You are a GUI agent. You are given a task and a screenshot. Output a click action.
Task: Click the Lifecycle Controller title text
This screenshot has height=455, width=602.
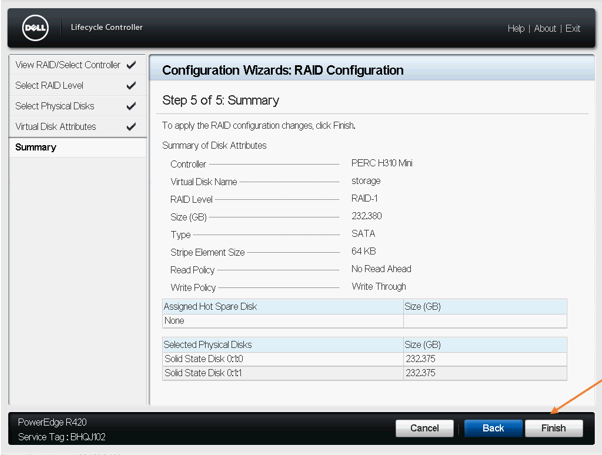pyautogui.click(x=106, y=27)
